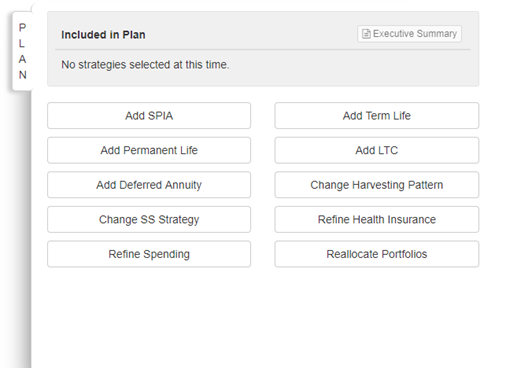The height and width of the screenshot is (368, 506).
Task: Select the Add LTC option
Action: pyautogui.click(x=377, y=150)
